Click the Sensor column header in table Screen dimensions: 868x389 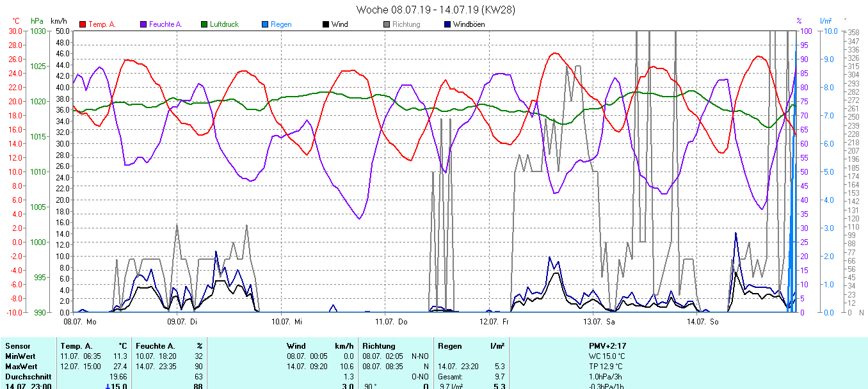[x=17, y=346]
